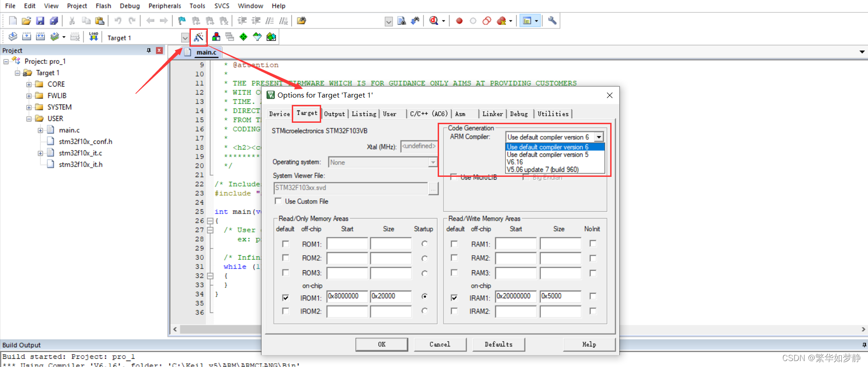Click the editor horizontal scrollbar right arrow
The height and width of the screenshot is (367, 868).
point(863,329)
